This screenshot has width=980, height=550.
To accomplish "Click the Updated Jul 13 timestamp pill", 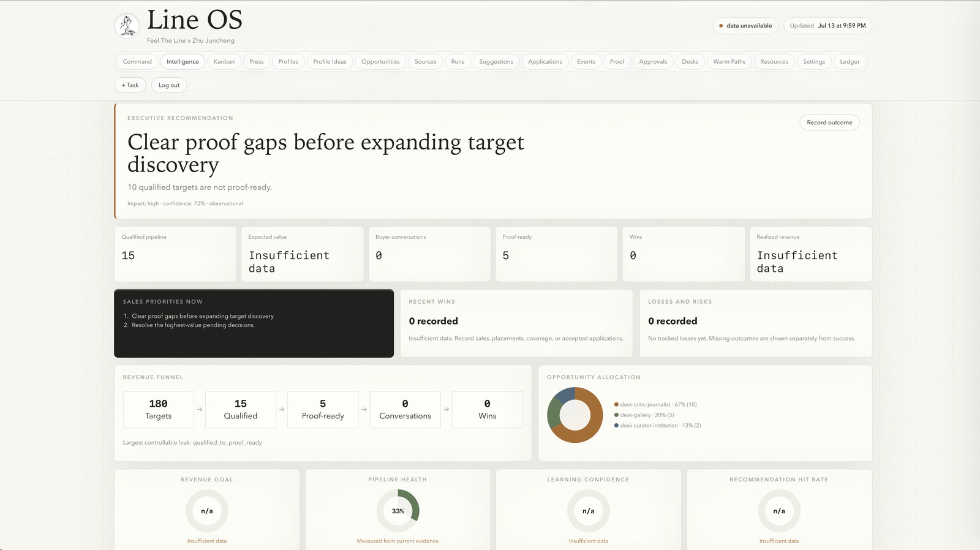I will [x=827, y=26].
